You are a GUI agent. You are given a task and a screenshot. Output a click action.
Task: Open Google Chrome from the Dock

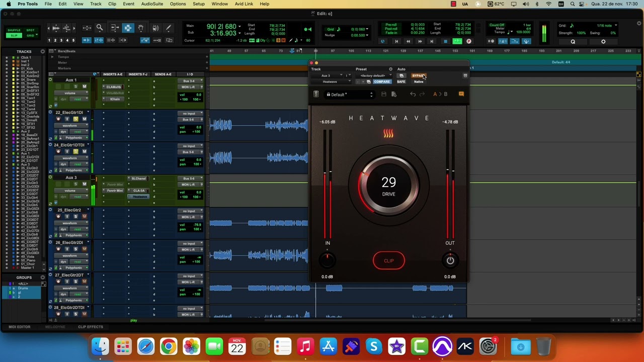point(169,346)
